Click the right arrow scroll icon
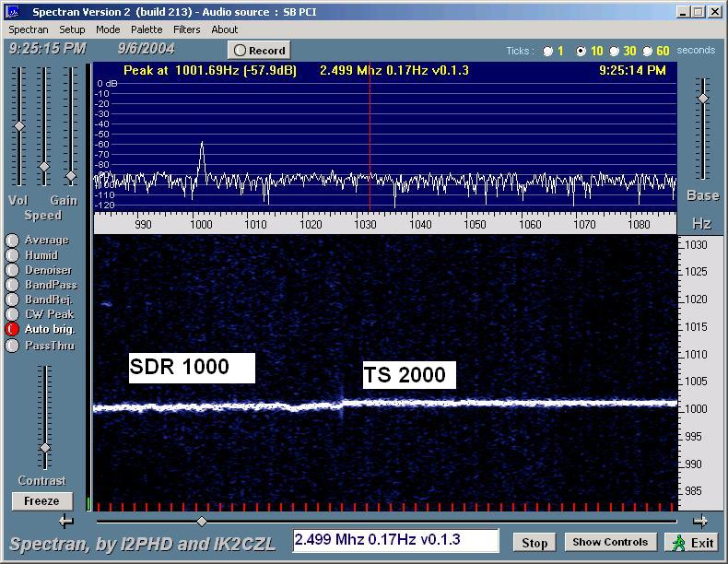The image size is (728, 564). pos(699,521)
